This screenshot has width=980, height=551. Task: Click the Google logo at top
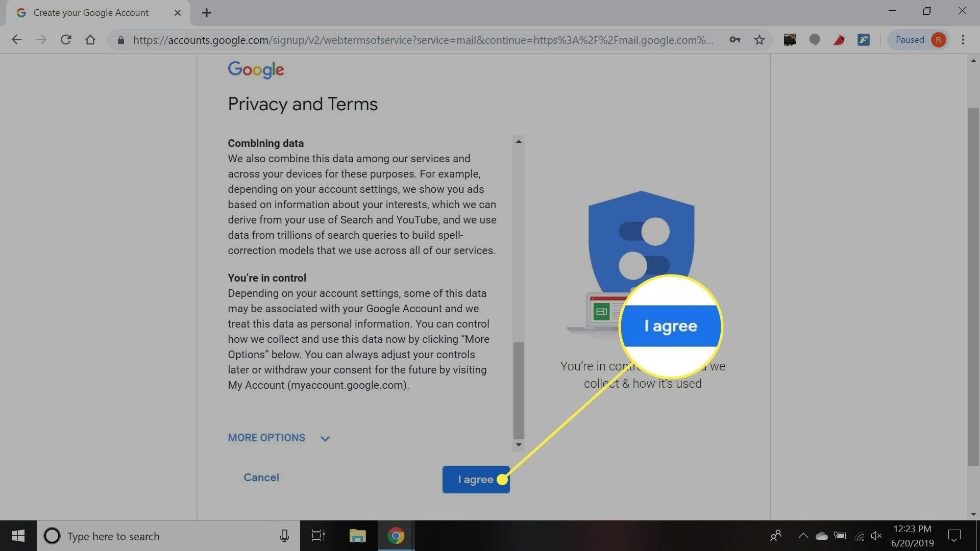256,70
